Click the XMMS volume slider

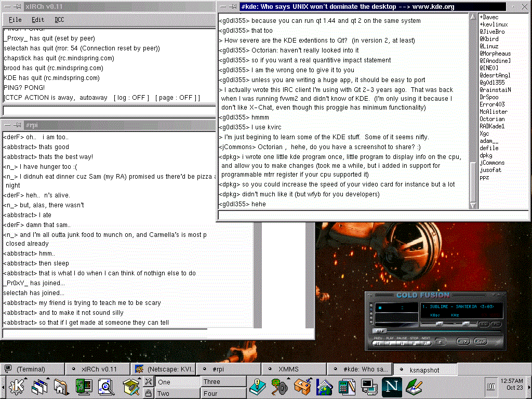(x=439, y=324)
